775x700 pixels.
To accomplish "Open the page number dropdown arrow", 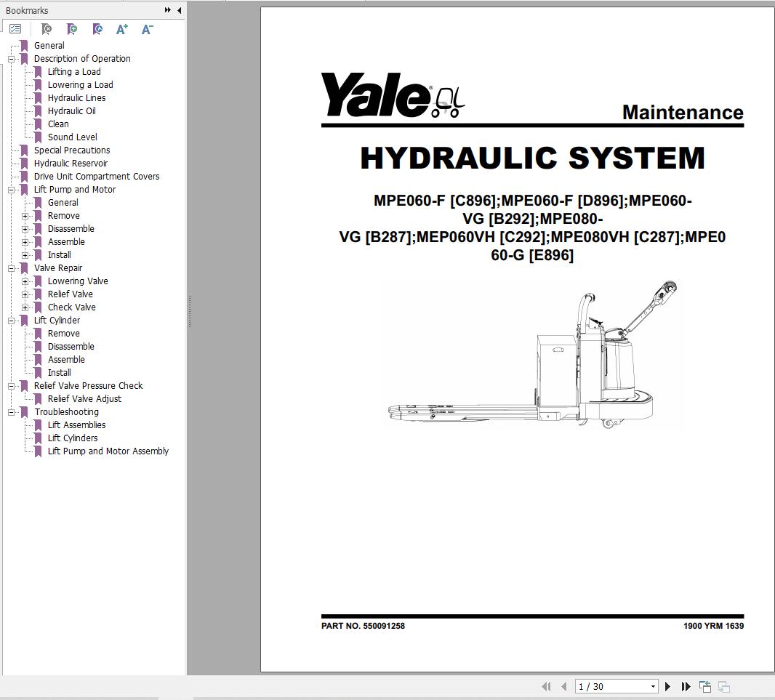I will (x=653, y=686).
